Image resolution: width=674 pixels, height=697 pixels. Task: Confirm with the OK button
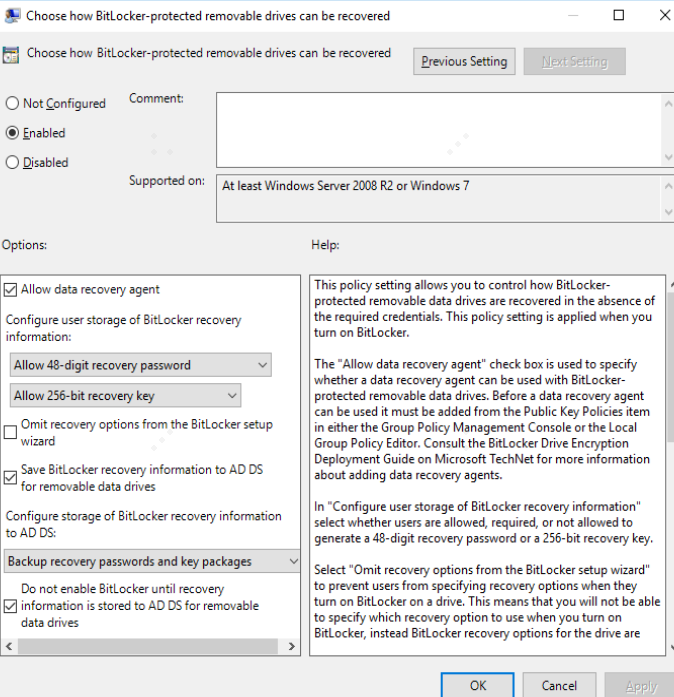point(478,685)
